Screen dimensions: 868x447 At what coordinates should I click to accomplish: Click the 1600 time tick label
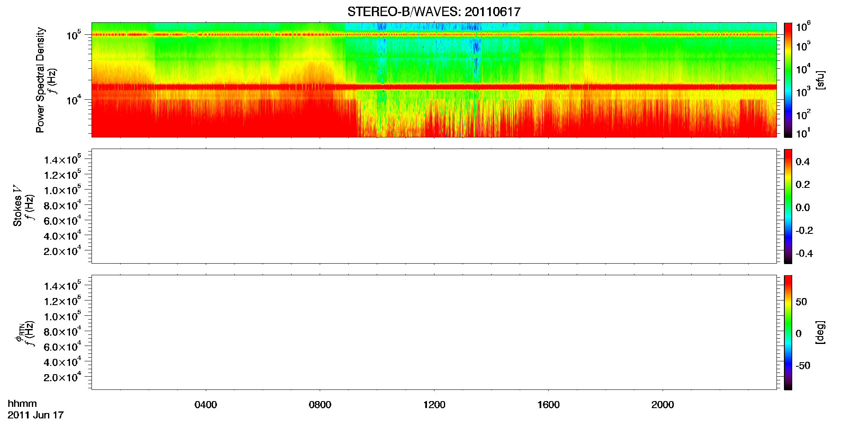click(548, 405)
